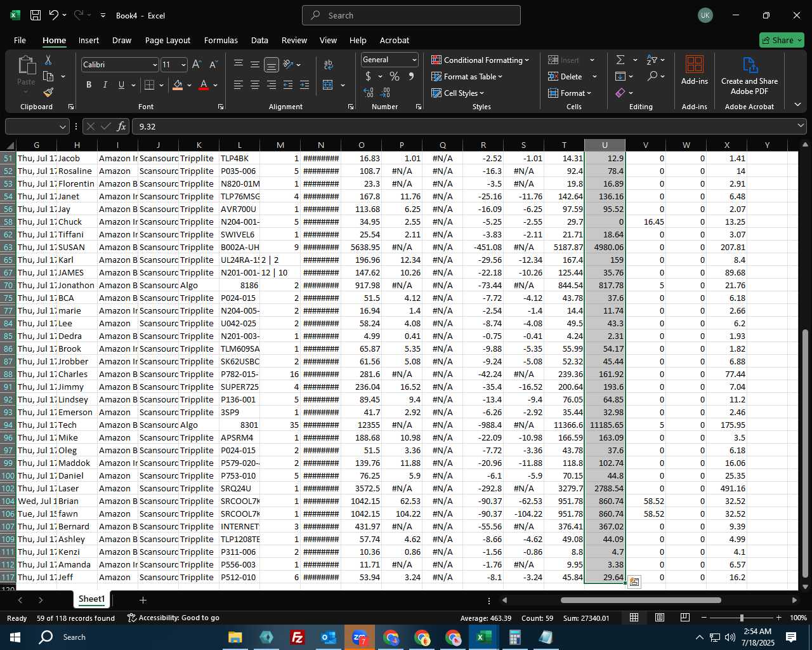Switch to the Formulas tab

coord(221,40)
